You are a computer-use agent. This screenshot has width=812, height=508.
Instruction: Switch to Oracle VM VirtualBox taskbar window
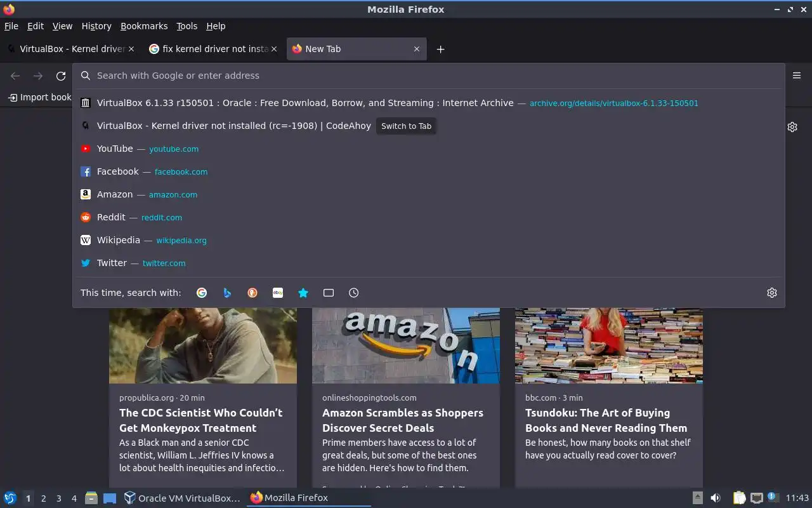[x=182, y=498]
